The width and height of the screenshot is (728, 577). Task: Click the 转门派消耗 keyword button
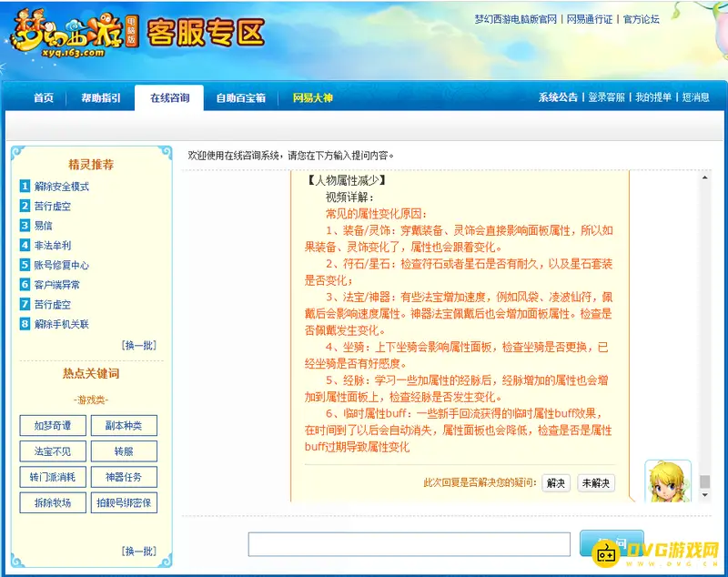pyautogui.click(x=53, y=477)
